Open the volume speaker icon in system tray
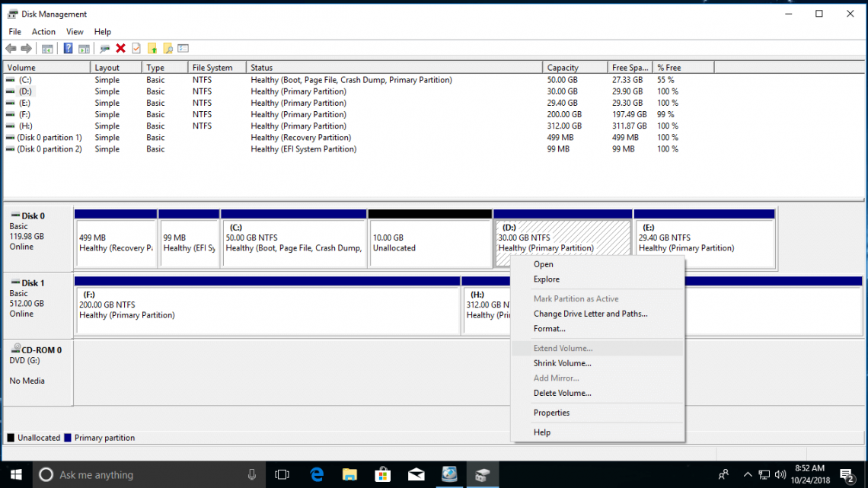868x488 pixels. 780,474
